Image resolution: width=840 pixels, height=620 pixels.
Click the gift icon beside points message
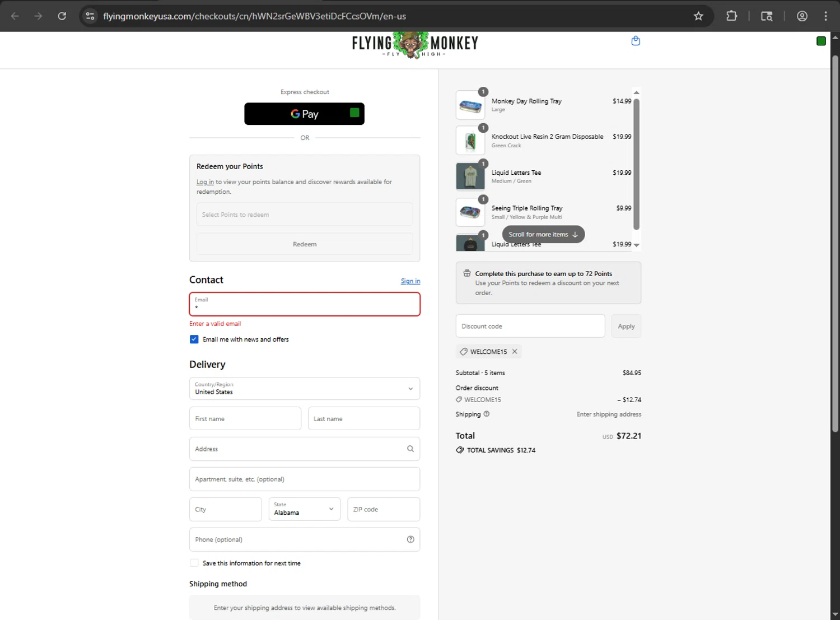tap(467, 273)
